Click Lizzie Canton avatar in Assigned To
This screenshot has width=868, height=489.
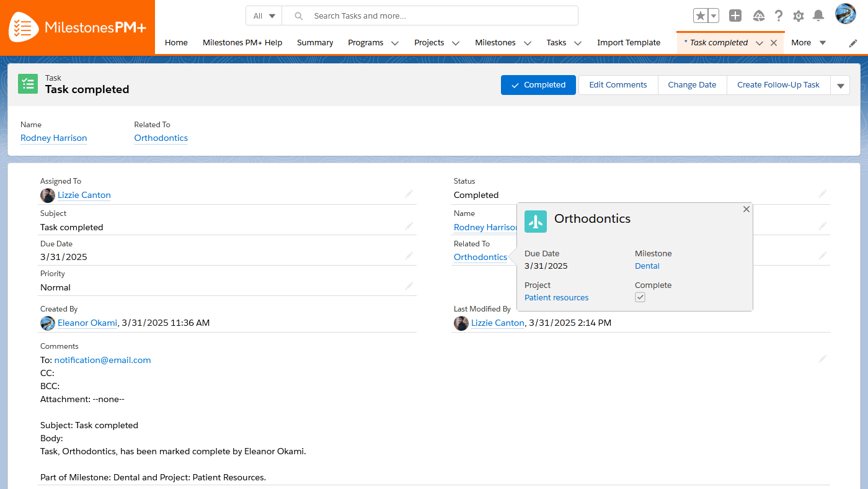click(x=48, y=195)
